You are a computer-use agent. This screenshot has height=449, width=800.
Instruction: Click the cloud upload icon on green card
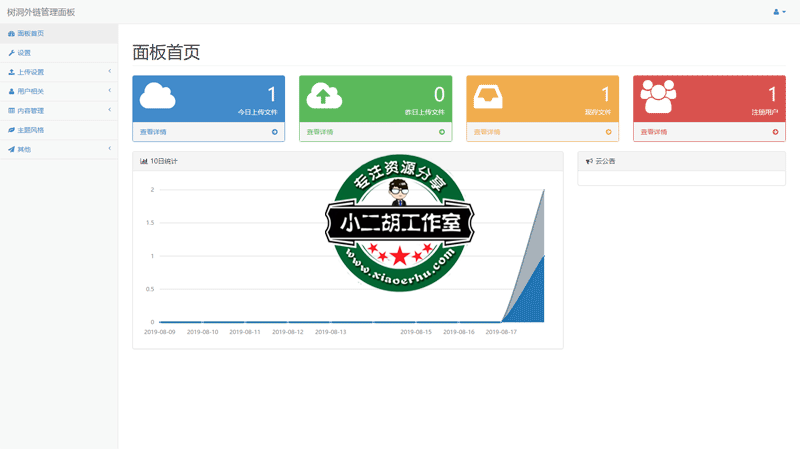pos(324,96)
